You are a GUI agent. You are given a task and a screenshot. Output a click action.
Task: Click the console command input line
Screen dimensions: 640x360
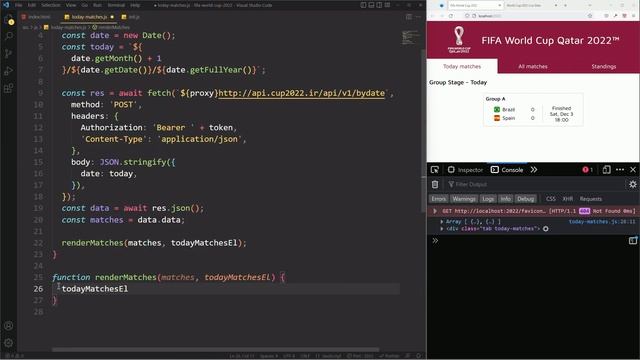pos(533,241)
